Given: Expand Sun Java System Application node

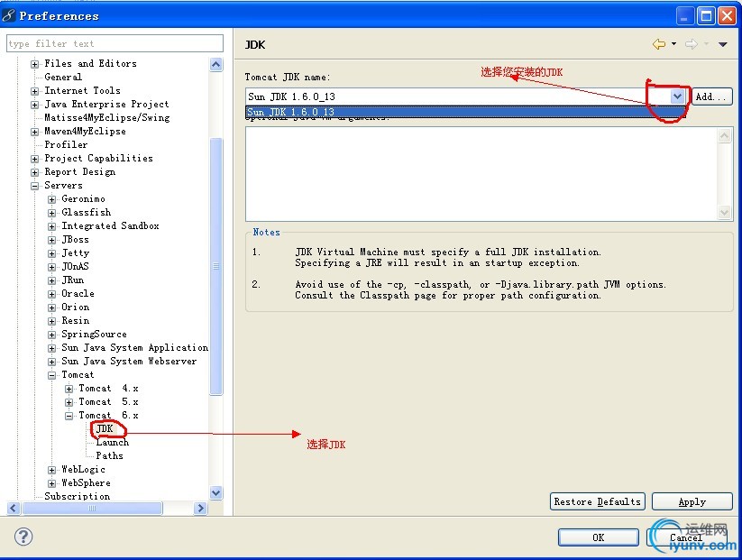Looking at the screenshot, I should pyautogui.click(x=51, y=348).
